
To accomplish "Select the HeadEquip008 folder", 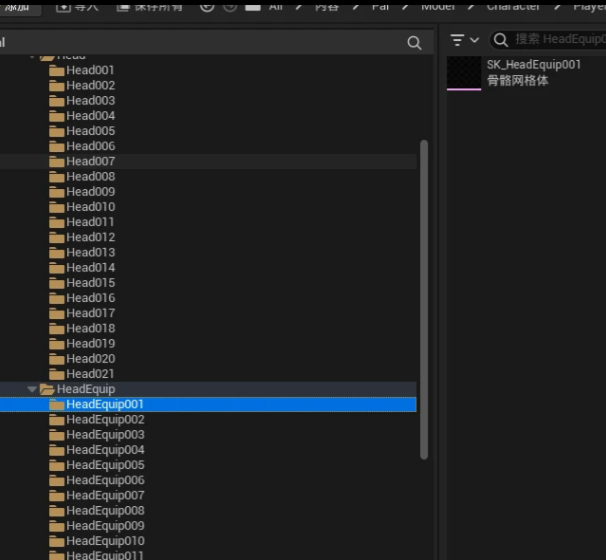I will pos(105,511).
